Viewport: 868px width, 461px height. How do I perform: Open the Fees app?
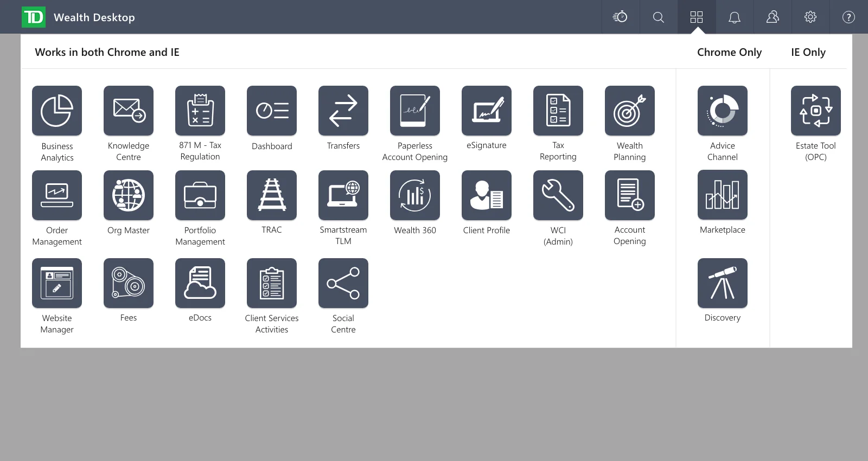[129, 283]
